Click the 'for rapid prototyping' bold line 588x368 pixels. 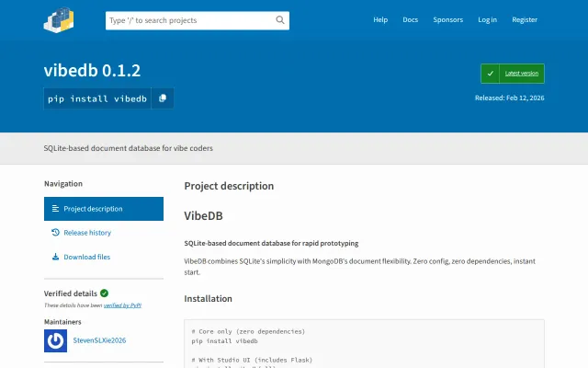tap(271, 243)
